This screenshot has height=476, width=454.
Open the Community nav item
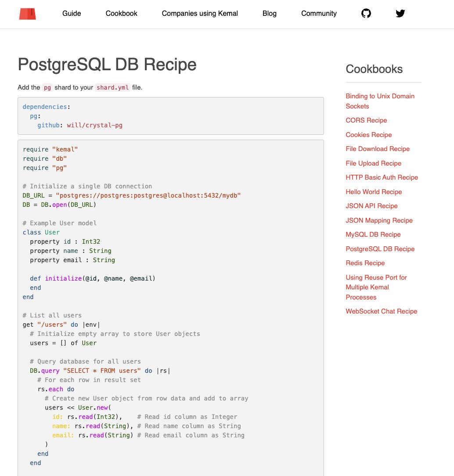pyautogui.click(x=319, y=13)
